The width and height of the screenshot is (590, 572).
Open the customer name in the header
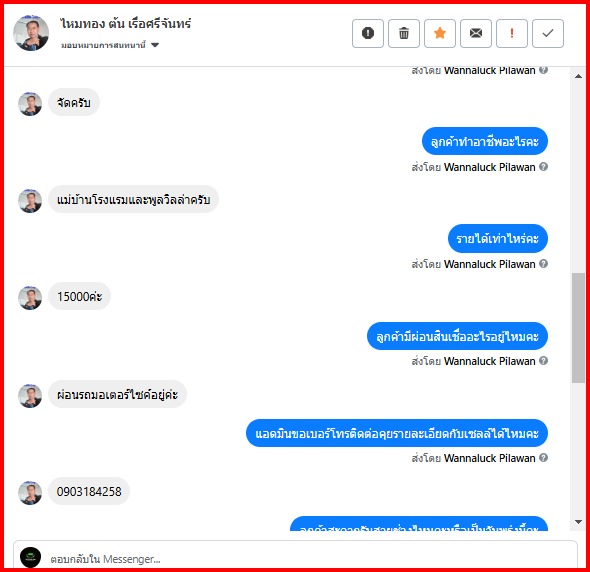coord(126,24)
